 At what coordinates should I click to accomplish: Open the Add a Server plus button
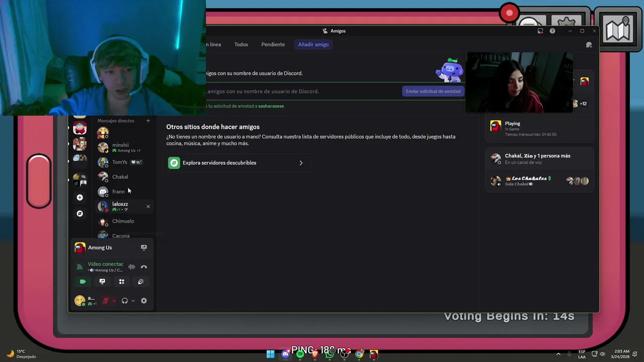point(79,198)
